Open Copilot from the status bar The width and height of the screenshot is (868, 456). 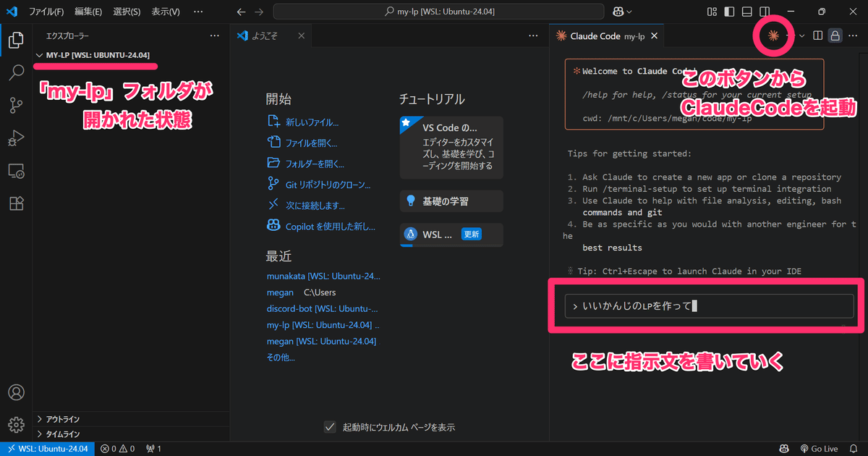pyautogui.click(x=784, y=449)
